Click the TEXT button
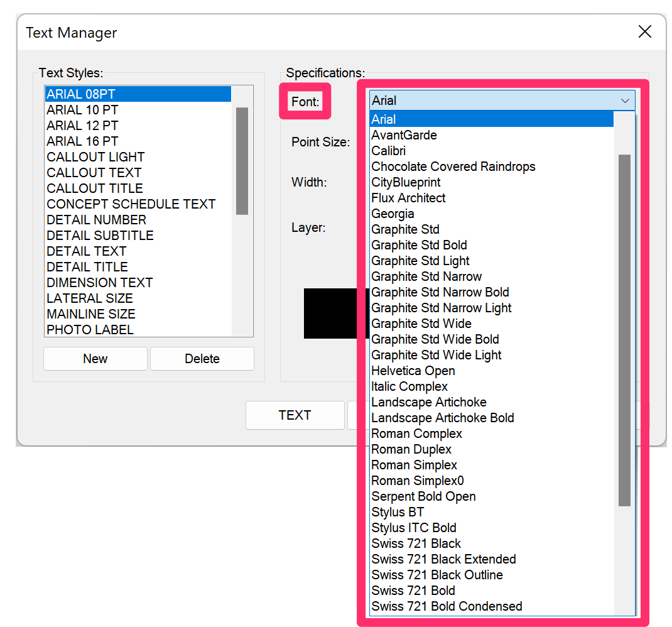 [x=295, y=415]
